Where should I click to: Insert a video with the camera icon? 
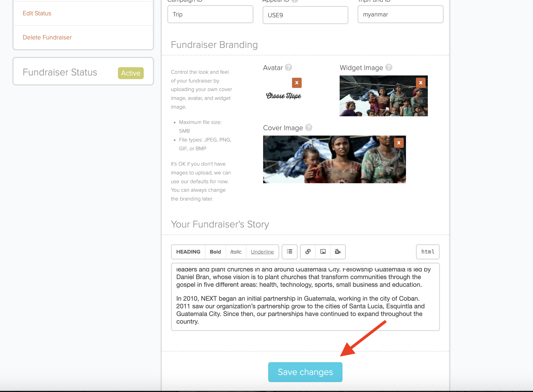338,252
